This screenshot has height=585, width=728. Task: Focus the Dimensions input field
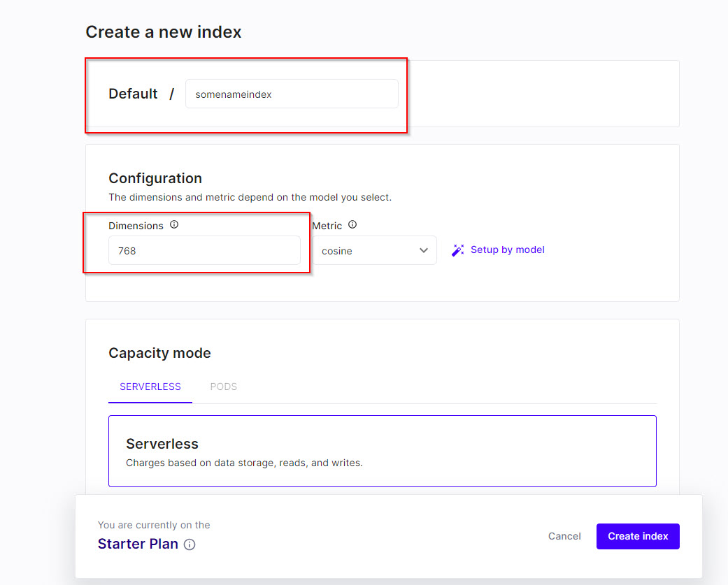click(x=204, y=250)
